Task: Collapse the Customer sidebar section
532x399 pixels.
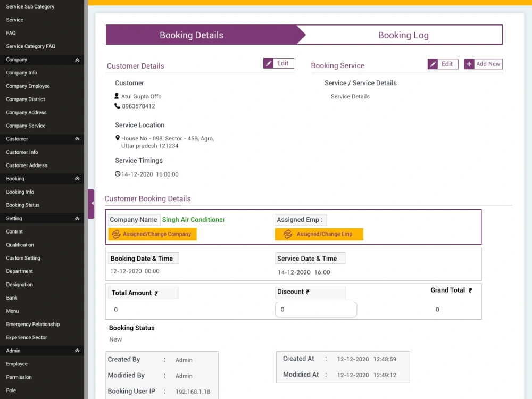Action: (77, 139)
